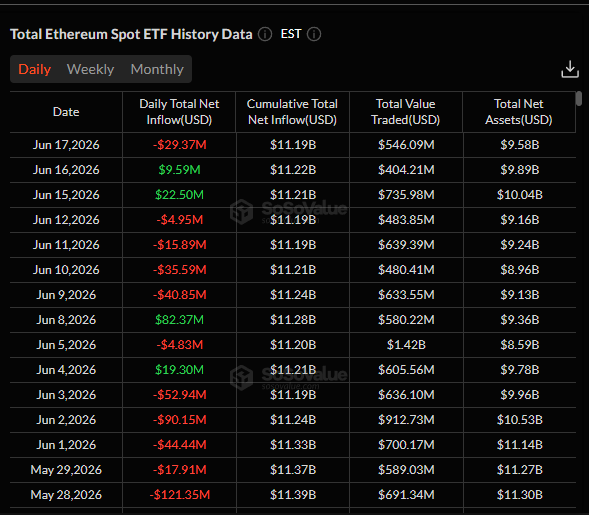
Task: Click the -$29.37M inflow value
Action: (180, 145)
